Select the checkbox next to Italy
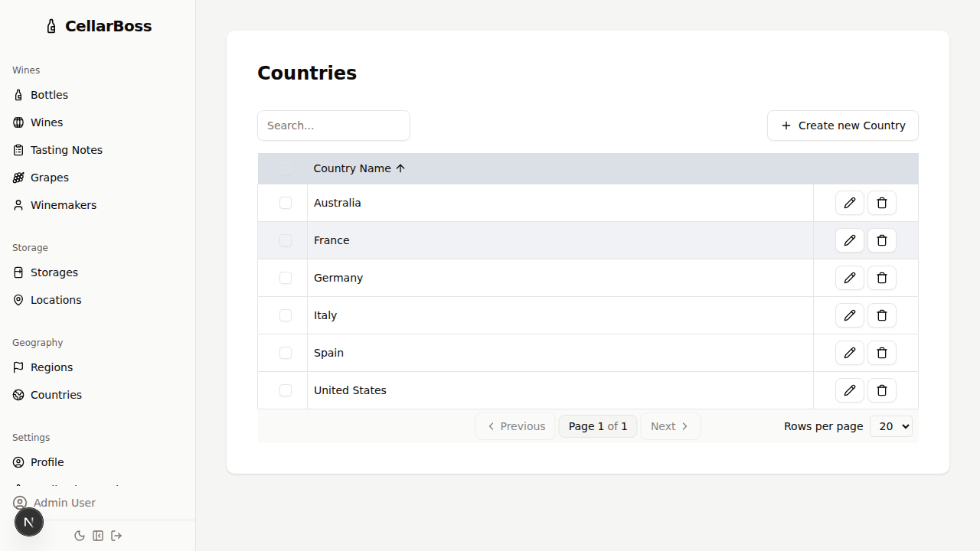Image resolution: width=980 pixels, height=551 pixels. click(286, 315)
